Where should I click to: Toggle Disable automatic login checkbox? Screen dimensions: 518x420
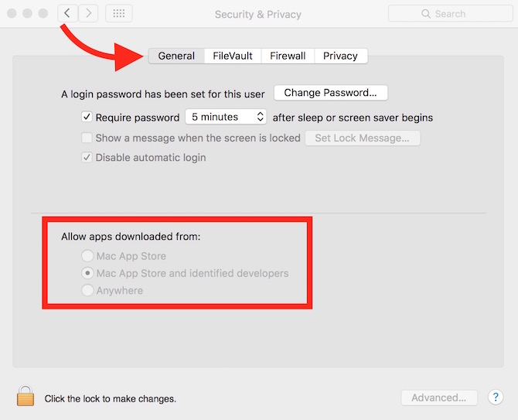click(x=87, y=158)
